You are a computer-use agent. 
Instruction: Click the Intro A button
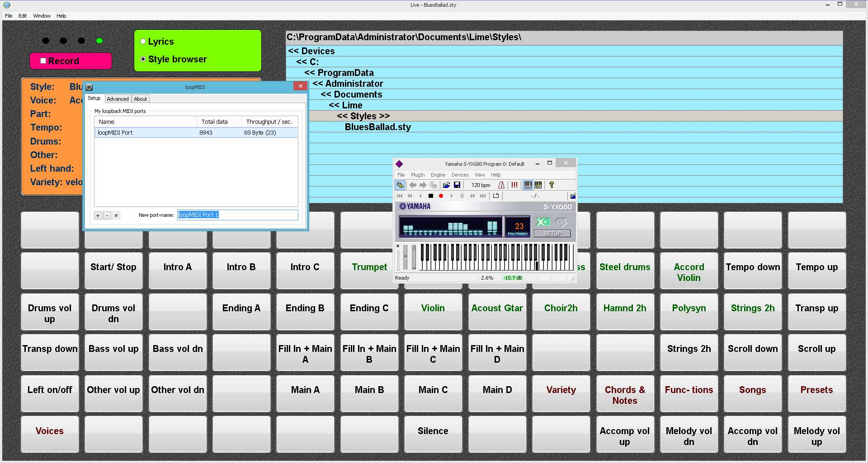point(178,271)
